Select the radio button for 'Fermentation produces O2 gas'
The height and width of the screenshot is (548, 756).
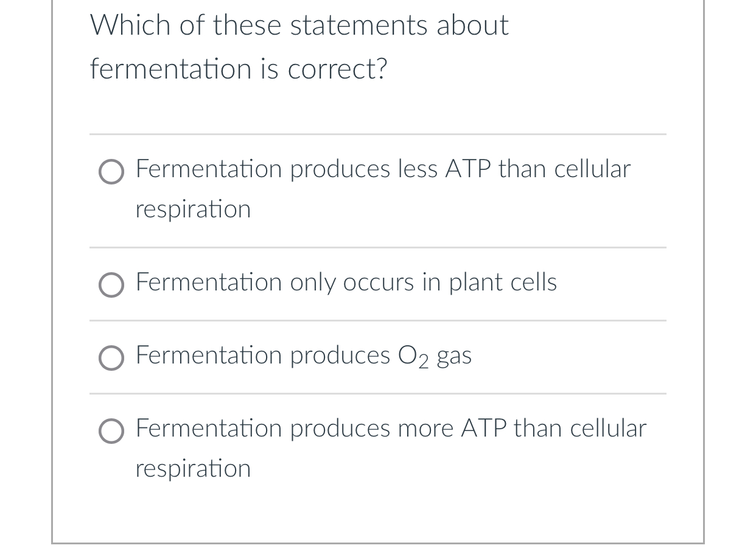[111, 358]
